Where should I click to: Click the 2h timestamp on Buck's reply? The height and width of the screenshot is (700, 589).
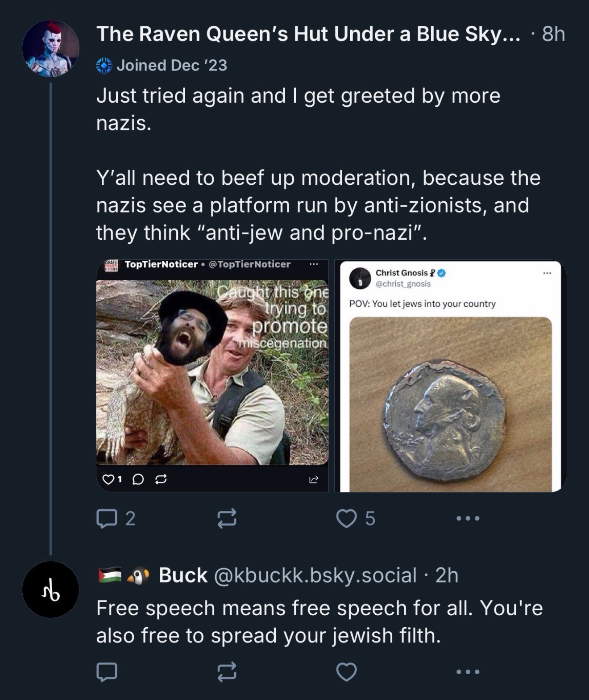447,575
